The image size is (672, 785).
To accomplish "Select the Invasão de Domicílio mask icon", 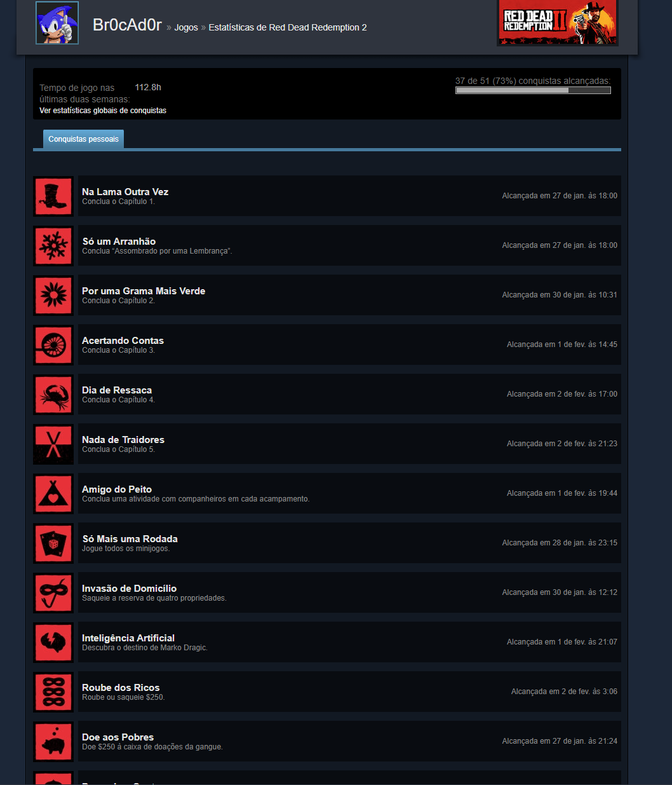I will click(53, 592).
